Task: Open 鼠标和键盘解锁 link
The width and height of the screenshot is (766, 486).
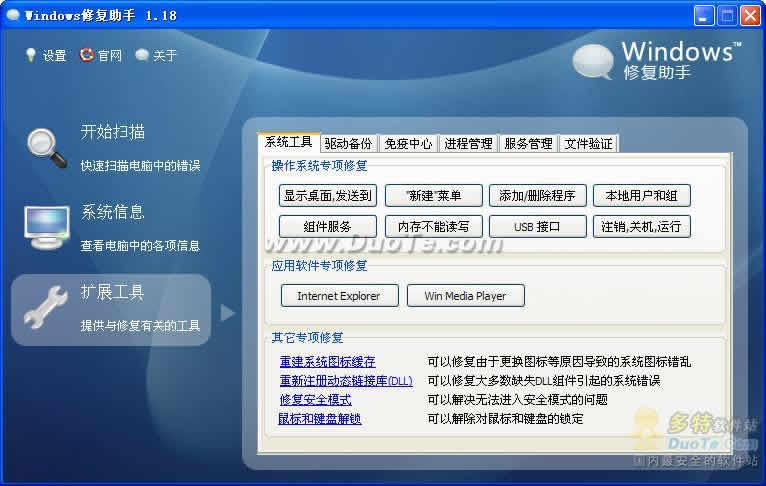Action: coord(319,419)
